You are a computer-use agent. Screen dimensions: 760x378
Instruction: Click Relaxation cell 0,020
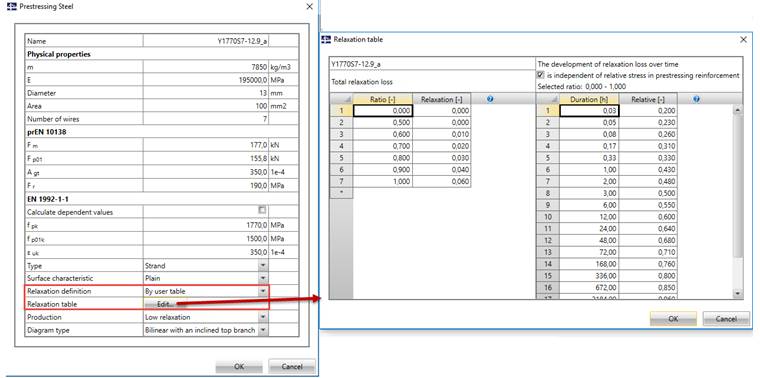[442, 146]
